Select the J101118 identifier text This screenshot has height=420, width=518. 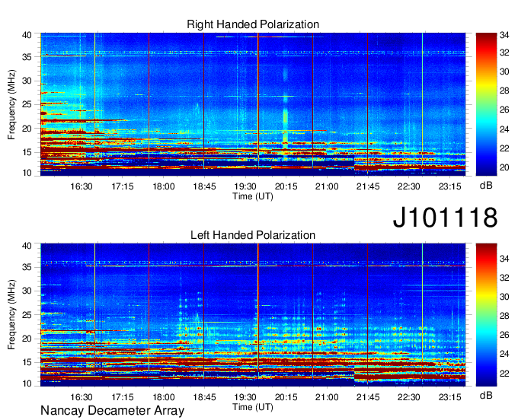pos(445,218)
